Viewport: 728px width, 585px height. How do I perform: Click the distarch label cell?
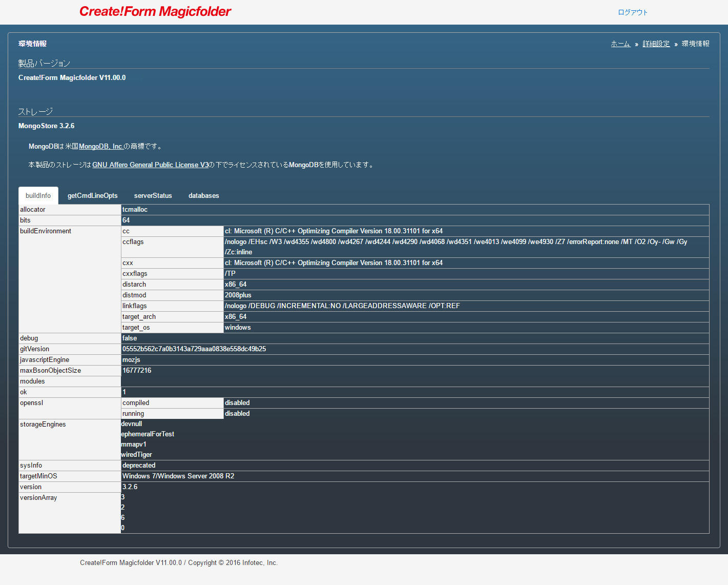[x=172, y=285]
